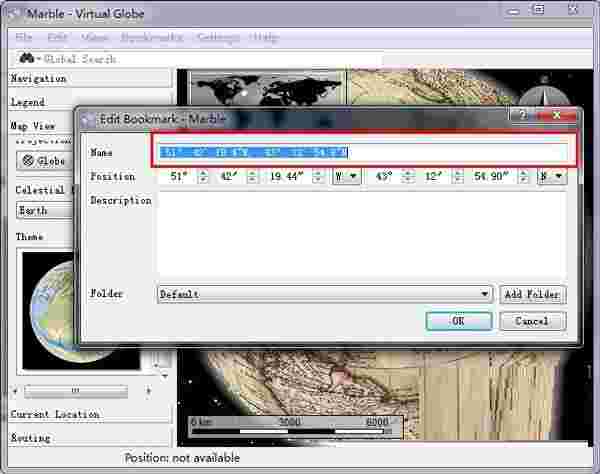Adjust the longitude degrees stepper
The height and width of the screenshot is (474, 600).
tap(203, 176)
